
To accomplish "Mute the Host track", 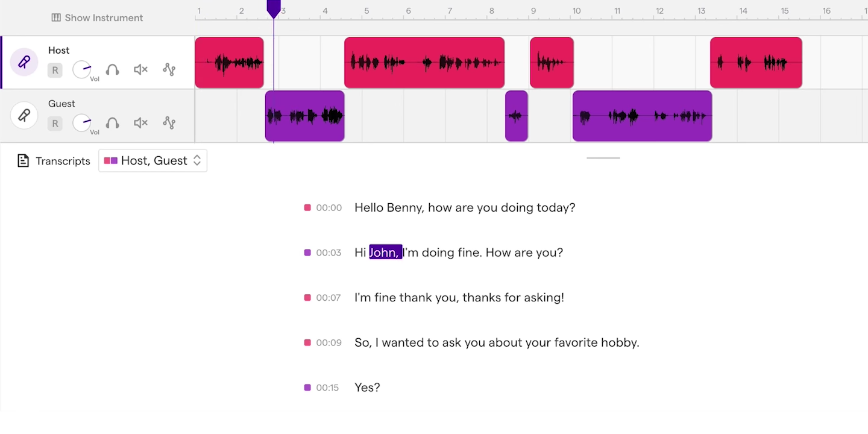I will pos(140,70).
